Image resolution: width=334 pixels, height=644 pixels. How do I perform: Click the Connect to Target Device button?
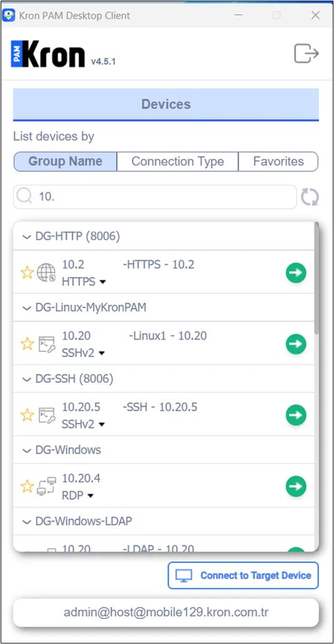coord(243,575)
